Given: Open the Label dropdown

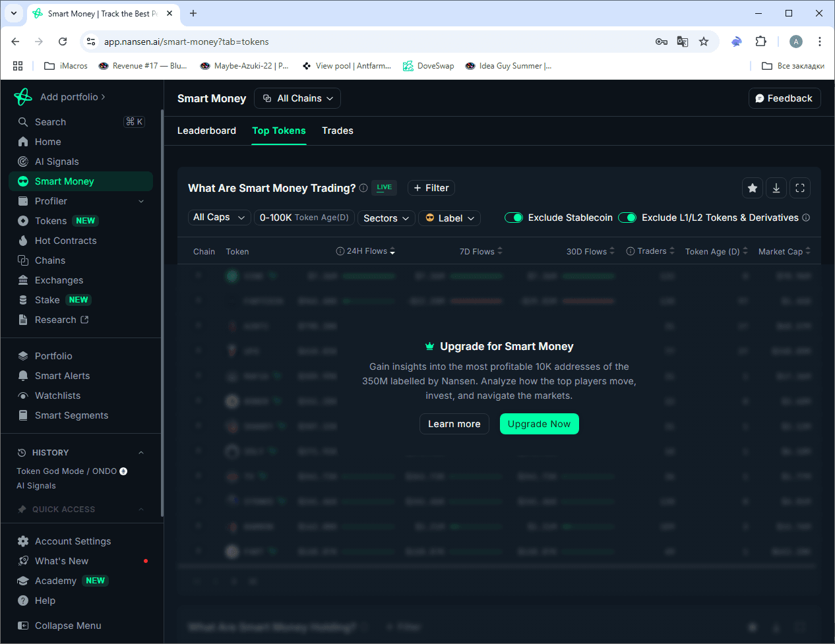Looking at the screenshot, I should point(450,218).
